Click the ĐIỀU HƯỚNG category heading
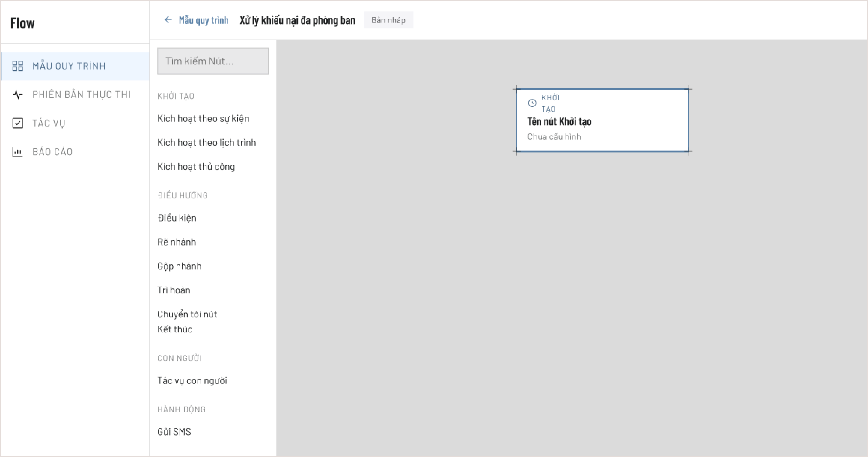This screenshot has width=868, height=457. [183, 195]
